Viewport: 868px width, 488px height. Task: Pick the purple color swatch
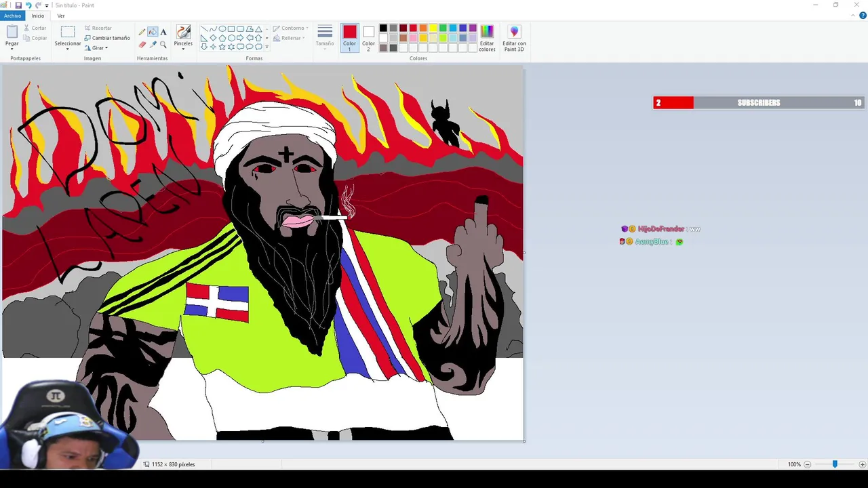pos(473,28)
